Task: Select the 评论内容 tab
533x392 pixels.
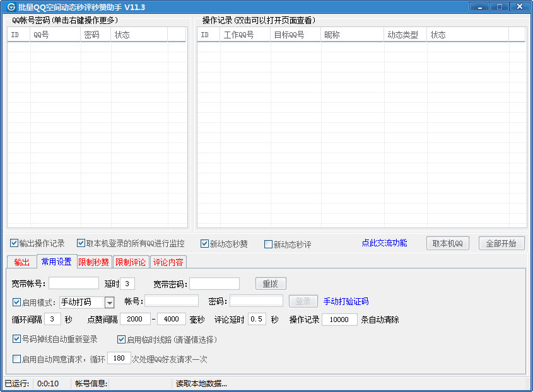Action: point(168,262)
